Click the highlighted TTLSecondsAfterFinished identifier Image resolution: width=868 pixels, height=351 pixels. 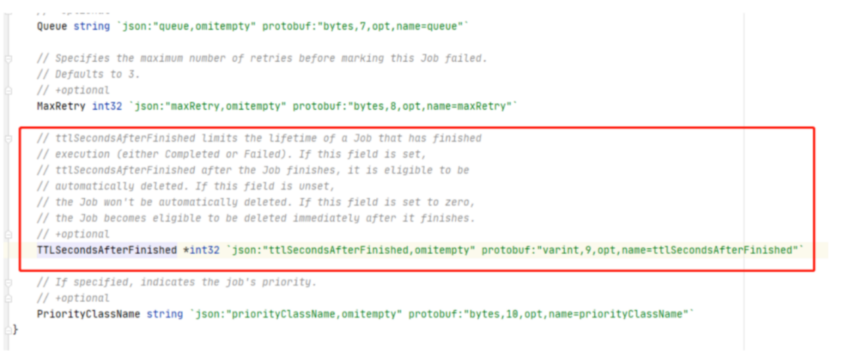[x=107, y=250]
